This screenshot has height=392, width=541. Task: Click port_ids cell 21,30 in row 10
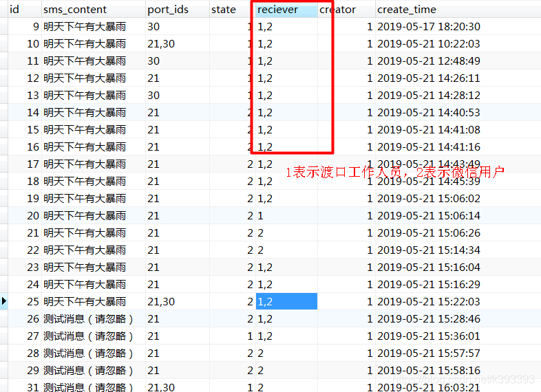click(x=178, y=44)
